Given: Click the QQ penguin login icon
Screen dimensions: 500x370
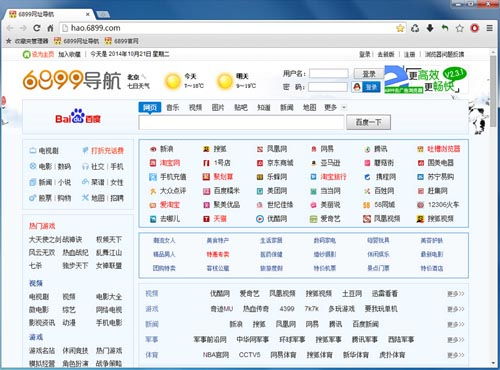Looking at the screenshot, I should [357, 87].
